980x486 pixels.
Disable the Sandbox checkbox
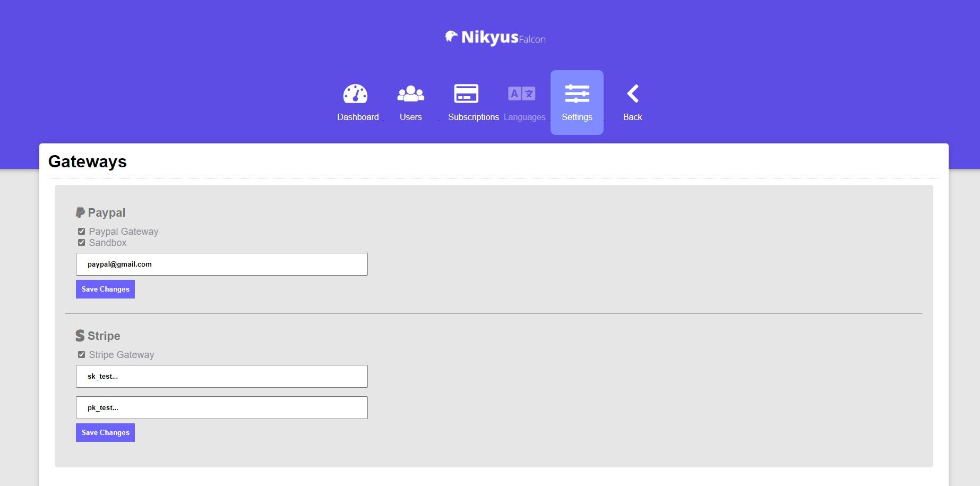(81, 243)
